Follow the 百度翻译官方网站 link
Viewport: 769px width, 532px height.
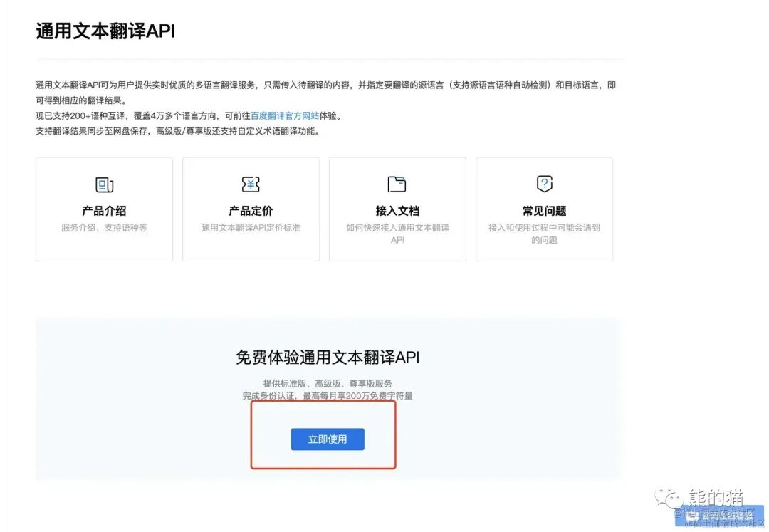click(x=285, y=115)
